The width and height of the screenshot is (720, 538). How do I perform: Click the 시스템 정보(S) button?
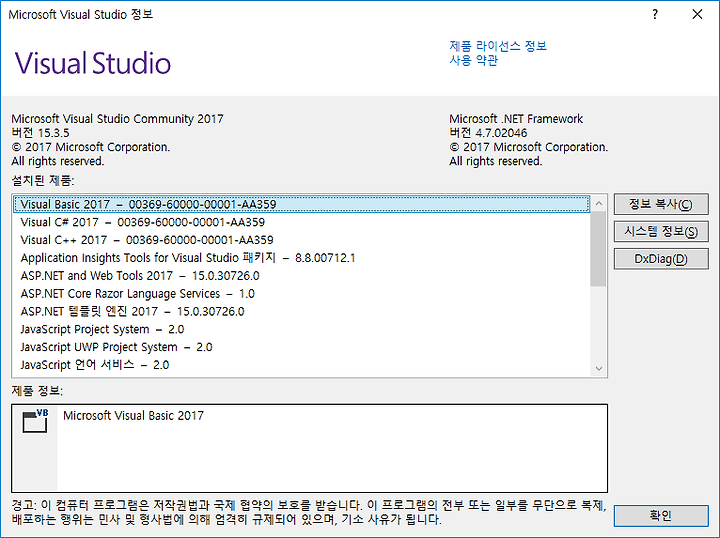click(661, 231)
